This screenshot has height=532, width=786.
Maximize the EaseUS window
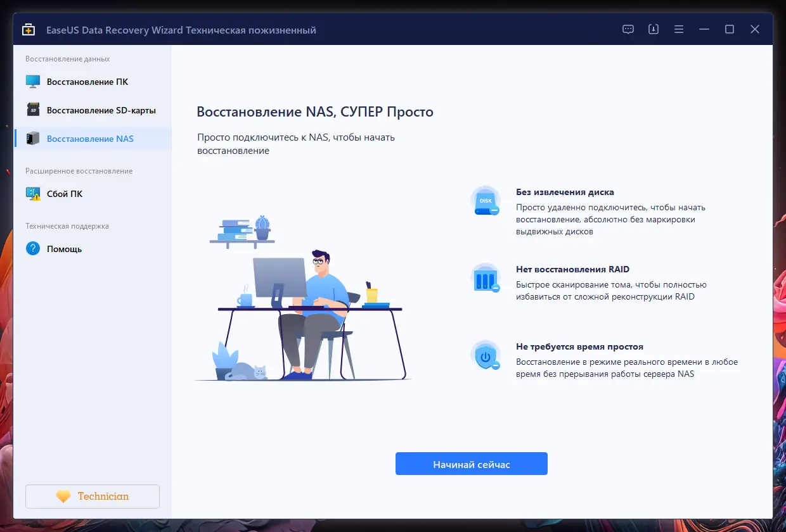tap(730, 29)
